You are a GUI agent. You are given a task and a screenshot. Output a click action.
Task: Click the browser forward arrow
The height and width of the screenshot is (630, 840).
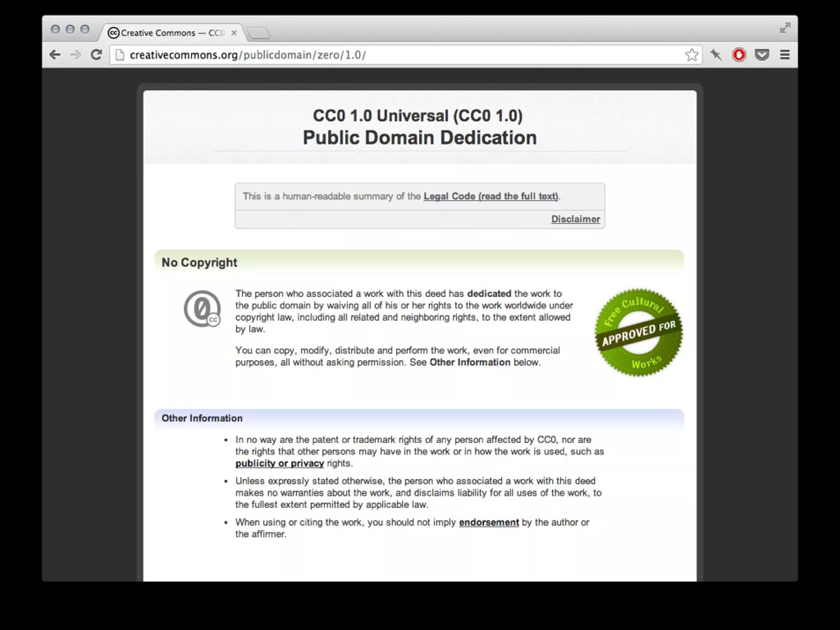click(75, 55)
